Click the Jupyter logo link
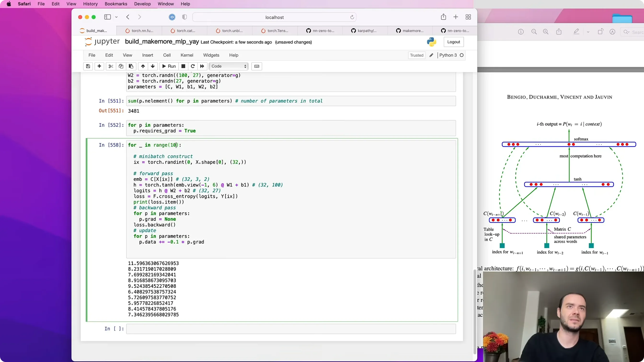644x362 pixels. click(102, 41)
